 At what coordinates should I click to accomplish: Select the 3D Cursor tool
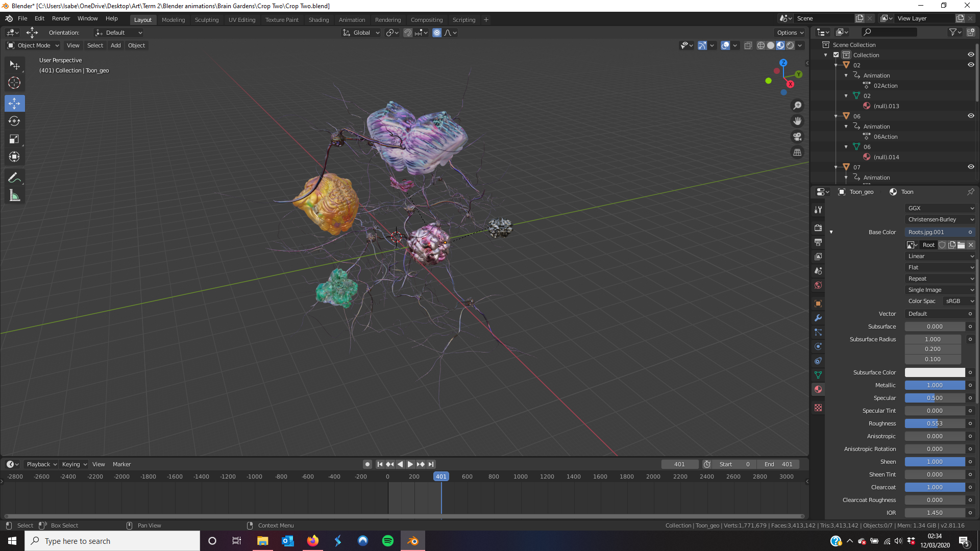click(14, 83)
